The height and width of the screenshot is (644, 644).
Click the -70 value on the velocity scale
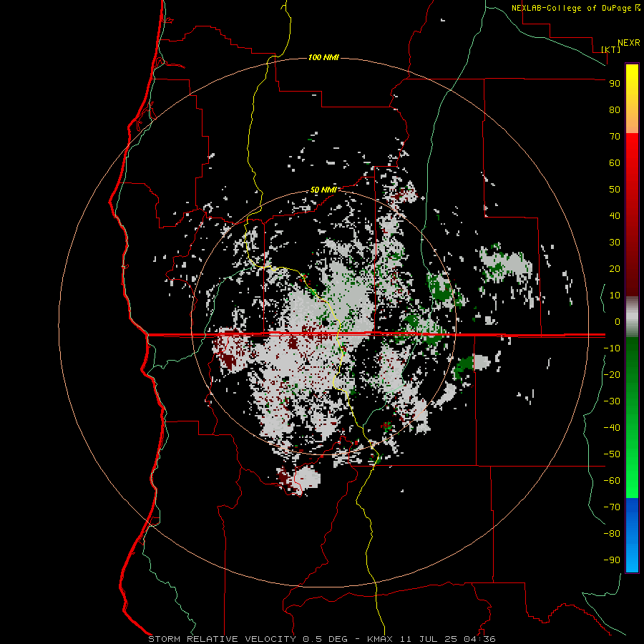(612, 507)
